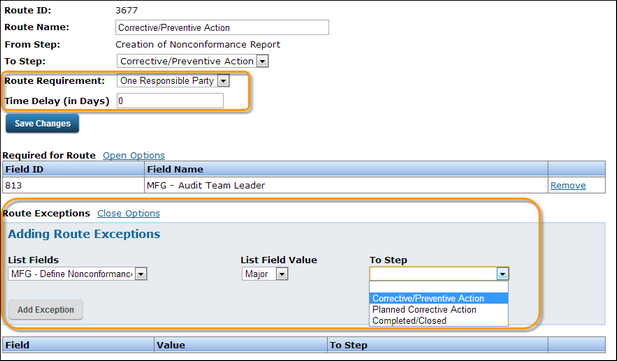Click the Field Name column header

346,169
